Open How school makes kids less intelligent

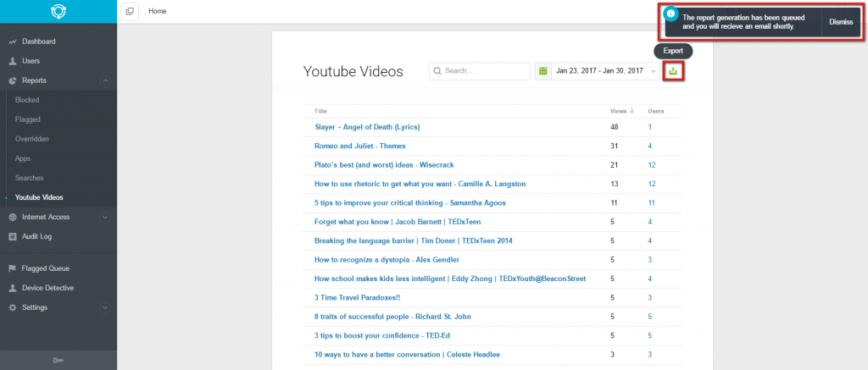(x=450, y=279)
